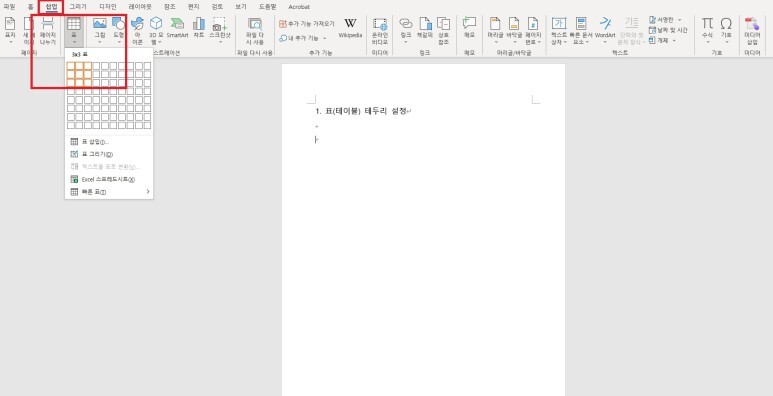Image resolution: width=773 pixels, height=396 pixels.
Task: Click the active 삽입 (Insert) tab
Action: coord(51,7)
